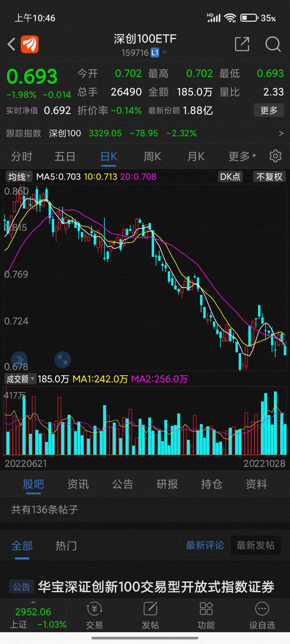290x644 pixels.
Task: Tap the share export icon
Action: pos(242,44)
